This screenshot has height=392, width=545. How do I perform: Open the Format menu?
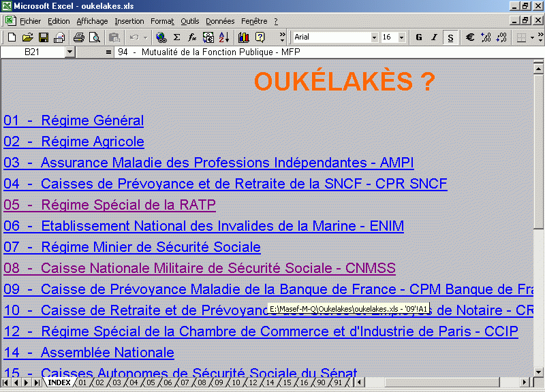click(162, 21)
